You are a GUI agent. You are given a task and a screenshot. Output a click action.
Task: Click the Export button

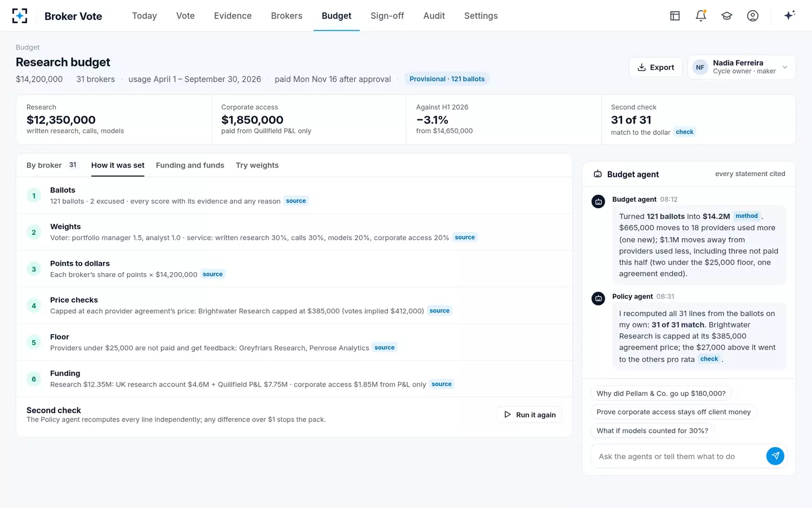pyautogui.click(x=656, y=67)
